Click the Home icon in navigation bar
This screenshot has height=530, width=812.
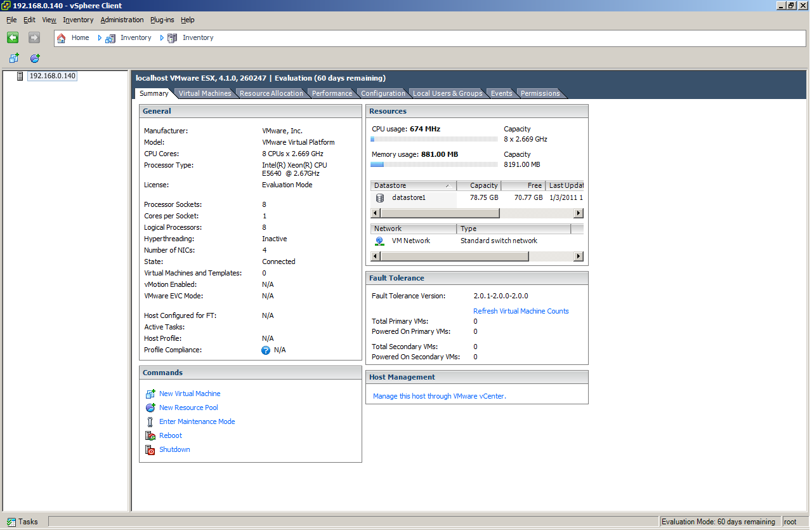62,38
